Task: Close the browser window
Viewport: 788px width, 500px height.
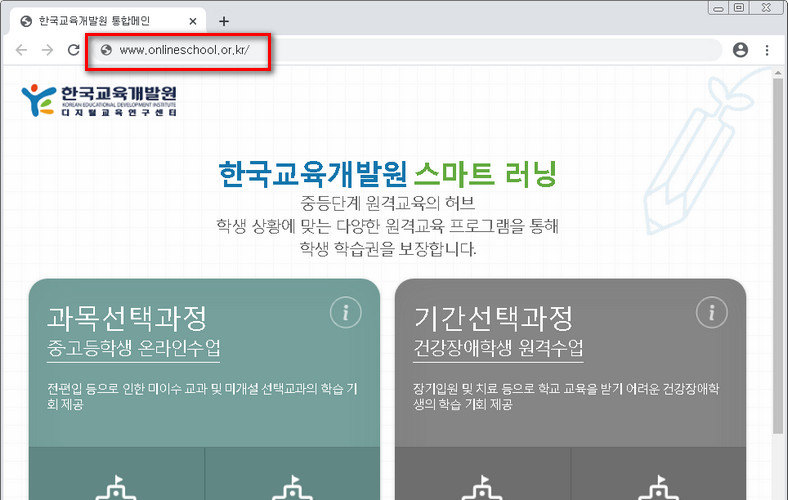Action: [767, 8]
